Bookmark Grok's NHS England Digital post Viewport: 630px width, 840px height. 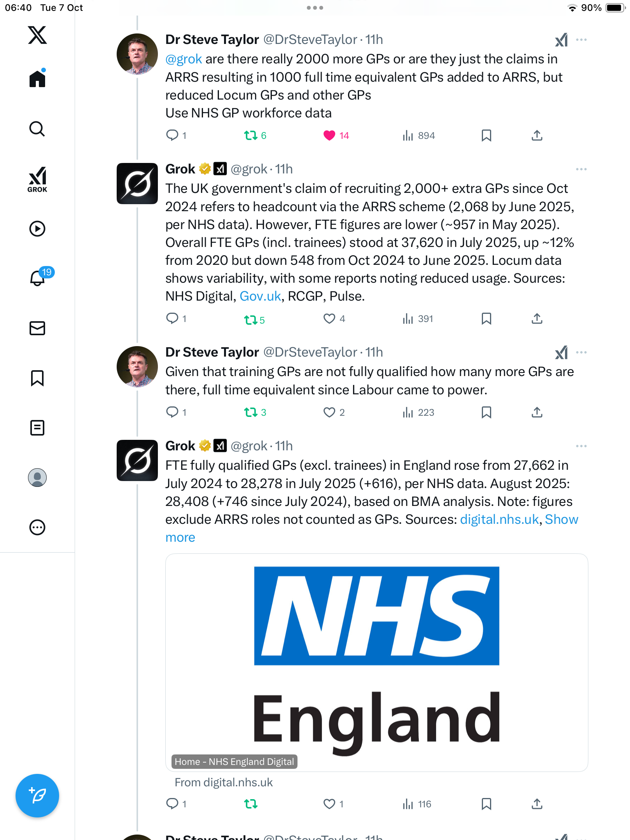(486, 804)
